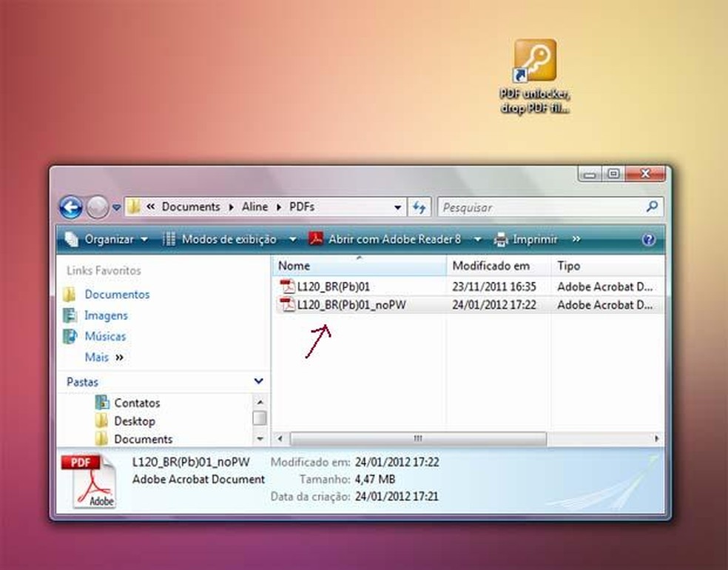Open the Modos de exibição dropdown arrow
This screenshot has height=570, width=728.
click(x=292, y=239)
